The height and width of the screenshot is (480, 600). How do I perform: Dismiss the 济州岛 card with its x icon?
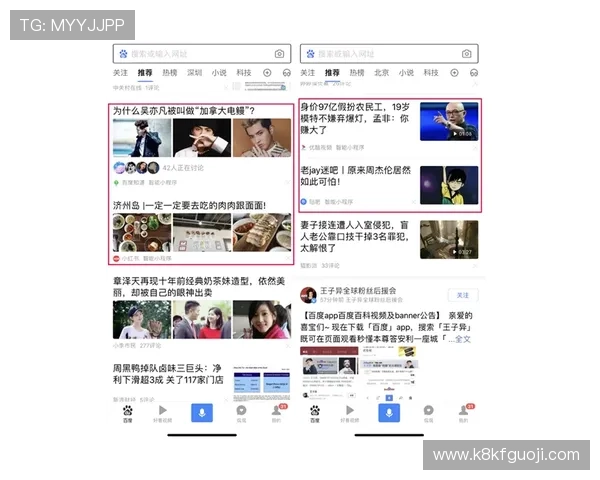tap(288, 258)
